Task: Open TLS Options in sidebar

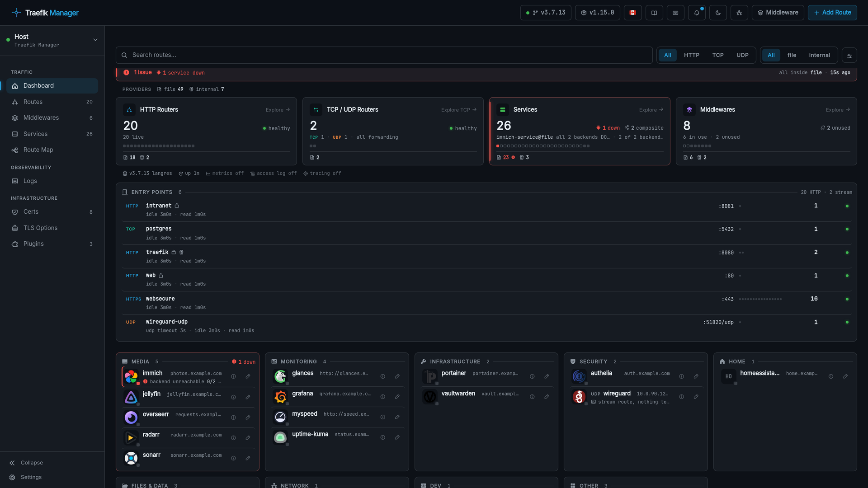Action: click(52, 228)
